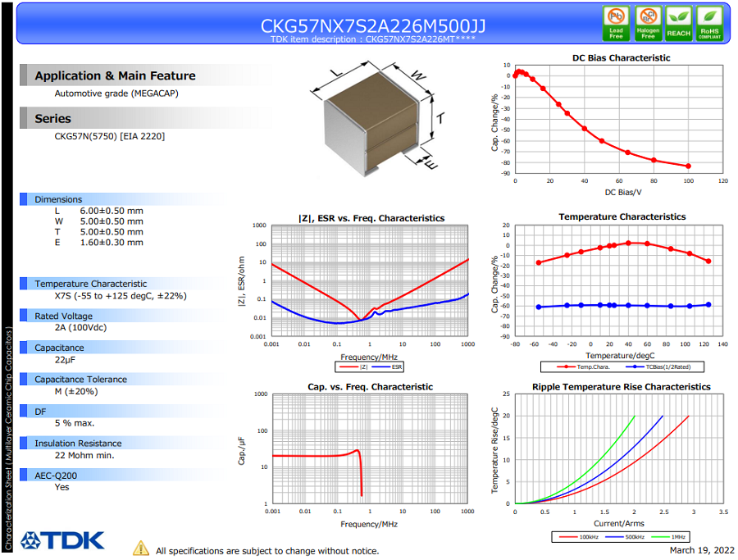Image resolution: width=738 pixels, height=560 pixels.
Task: Click the 1MHz green legend entry
Action: (667, 536)
